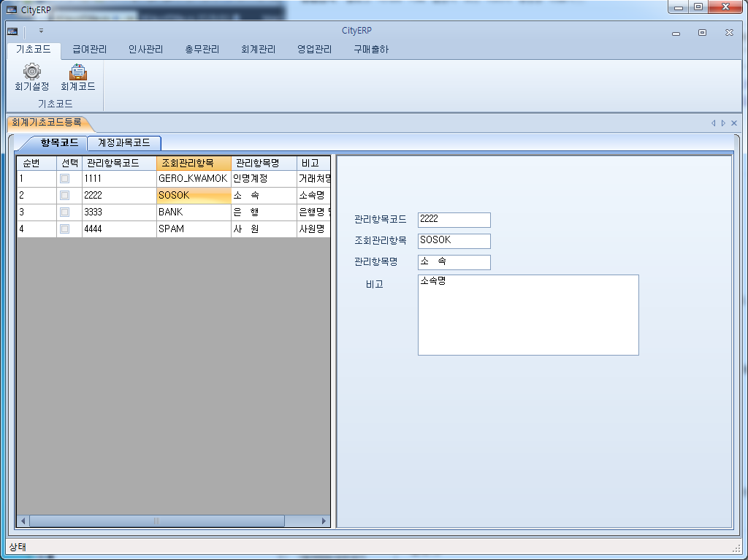Check the 선택 box for row 1111

[65, 178]
